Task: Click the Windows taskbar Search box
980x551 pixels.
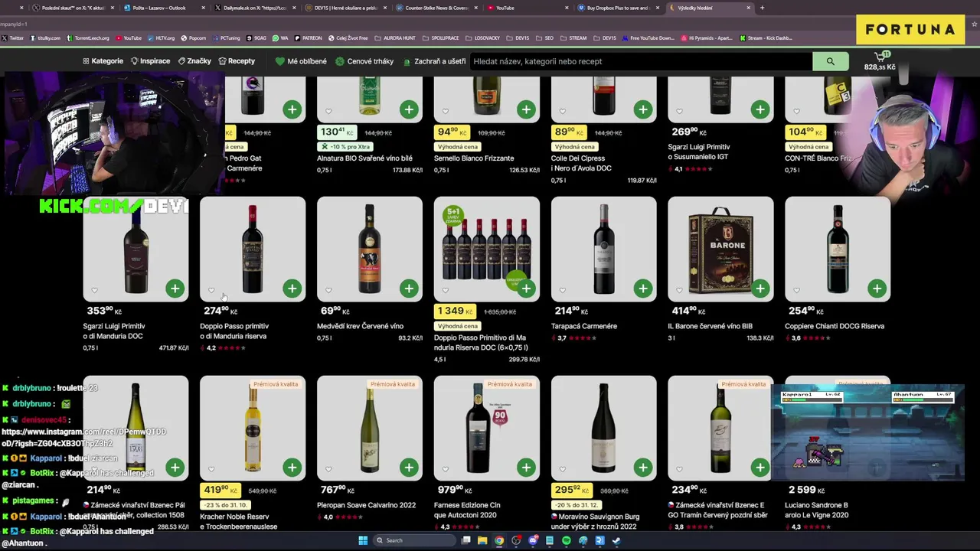Action: pos(413,540)
